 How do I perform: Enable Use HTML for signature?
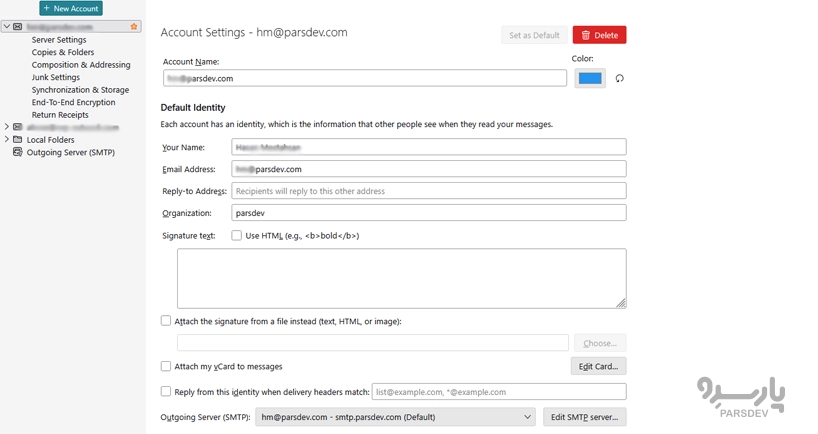click(x=237, y=236)
